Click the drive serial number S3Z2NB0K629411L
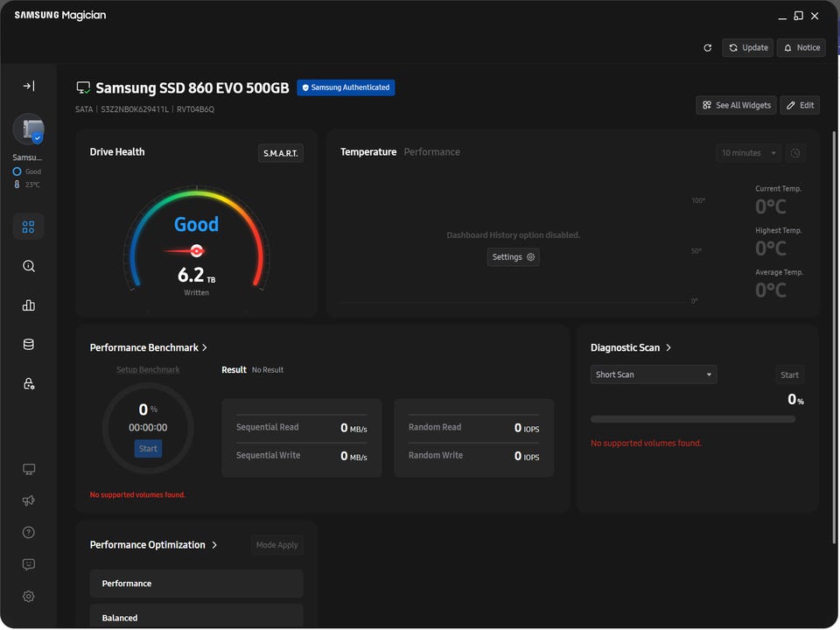The width and height of the screenshot is (840, 630). click(x=135, y=109)
